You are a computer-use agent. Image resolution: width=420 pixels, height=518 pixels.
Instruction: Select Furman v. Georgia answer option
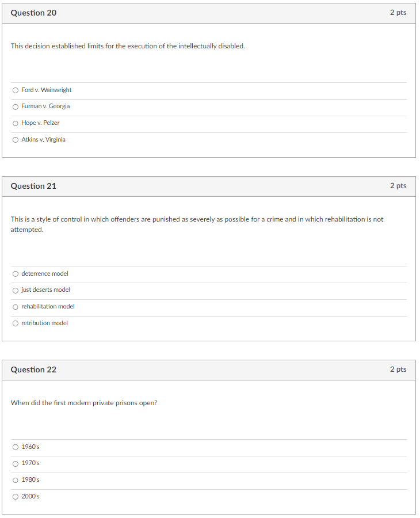pyautogui.click(x=15, y=106)
